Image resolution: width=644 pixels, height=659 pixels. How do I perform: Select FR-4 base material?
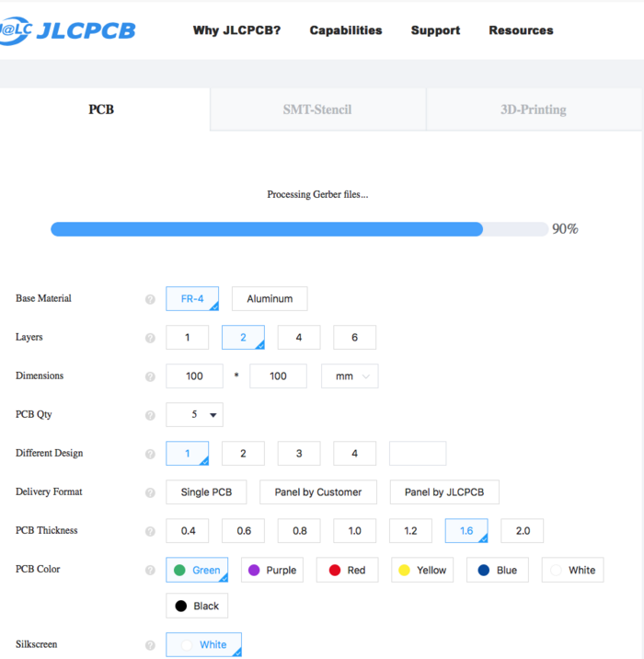(x=192, y=299)
